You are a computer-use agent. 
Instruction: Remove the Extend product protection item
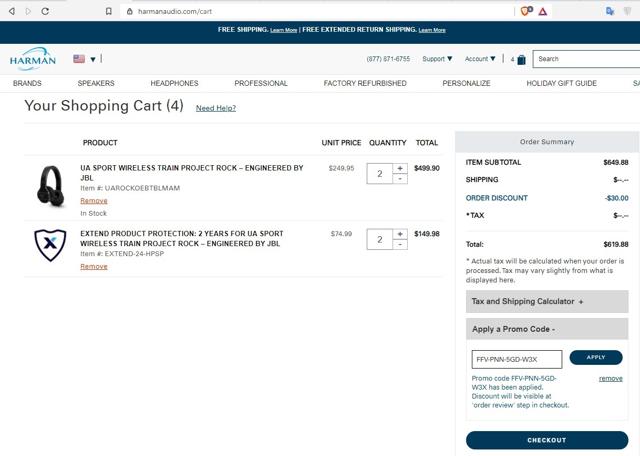click(94, 267)
